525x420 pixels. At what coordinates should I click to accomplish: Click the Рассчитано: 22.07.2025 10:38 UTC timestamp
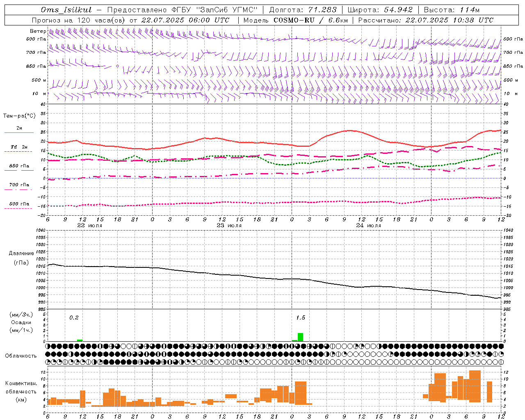point(426,20)
